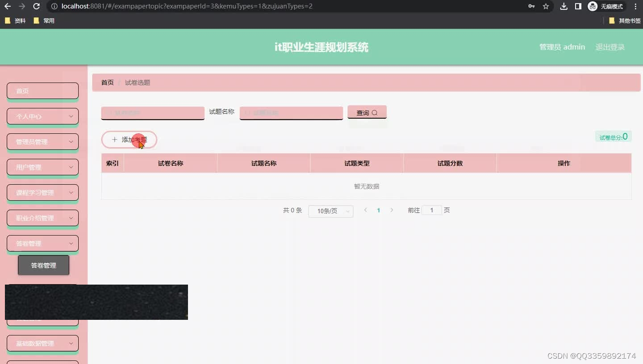Open the saved passwords key icon
This screenshot has height=364, width=643.
(x=531, y=6)
